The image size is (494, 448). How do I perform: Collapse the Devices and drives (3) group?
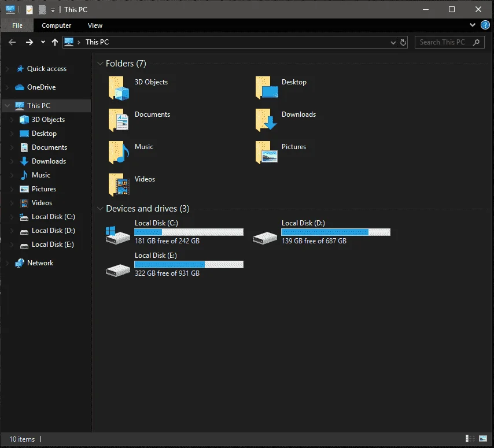point(100,209)
